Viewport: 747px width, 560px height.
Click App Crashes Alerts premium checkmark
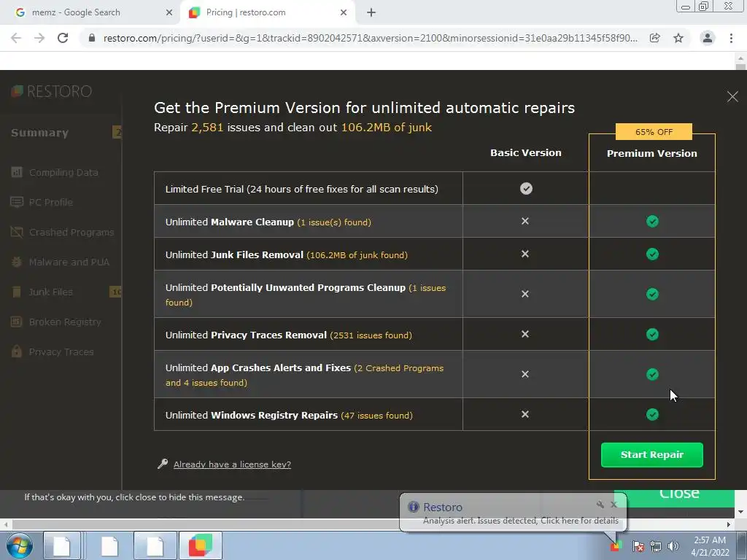pyautogui.click(x=652, y=375)
